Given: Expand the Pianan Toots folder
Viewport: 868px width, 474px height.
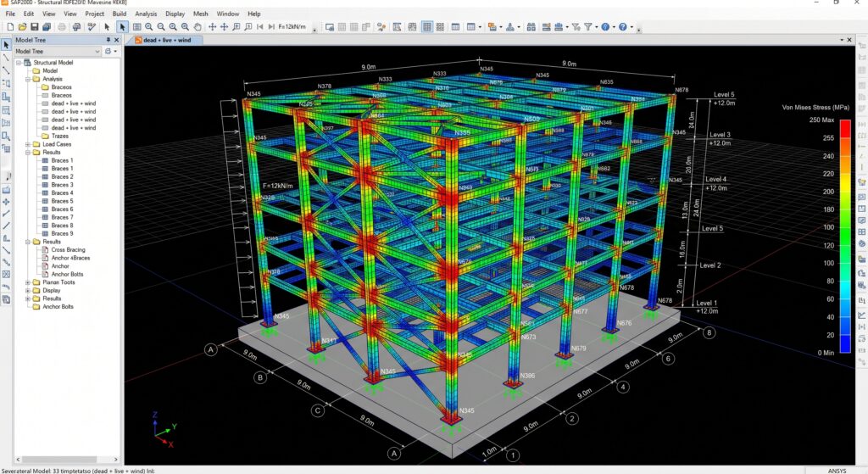Looking at the screenshot, I should (28, 282).
